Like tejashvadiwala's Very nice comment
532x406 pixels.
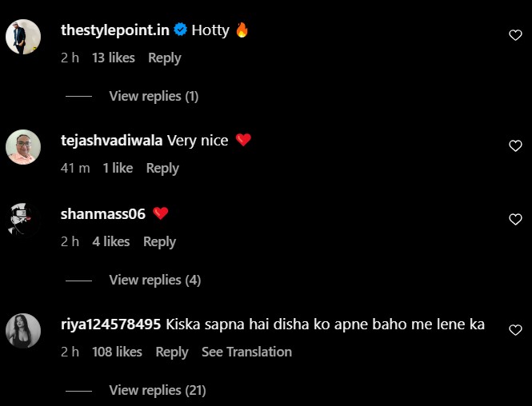point(515,145)
